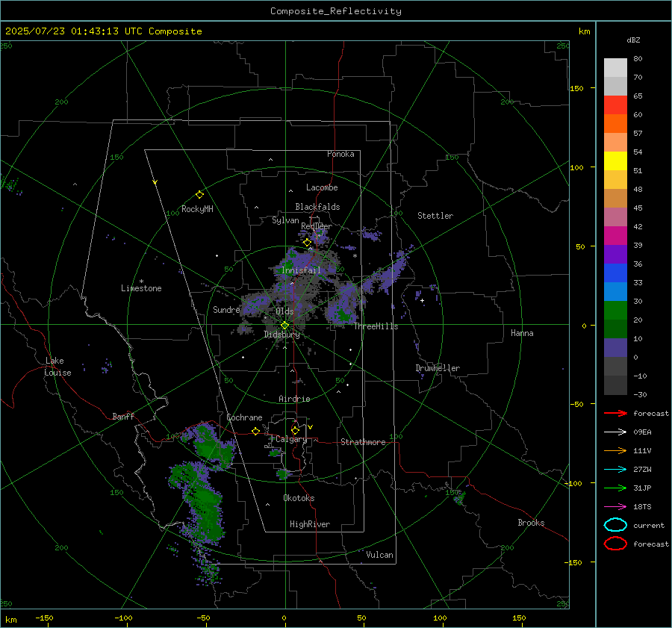Click the Airdrie town label
Image resolution: width=672 pixels, height=628 pixels.
click(294, 399)
